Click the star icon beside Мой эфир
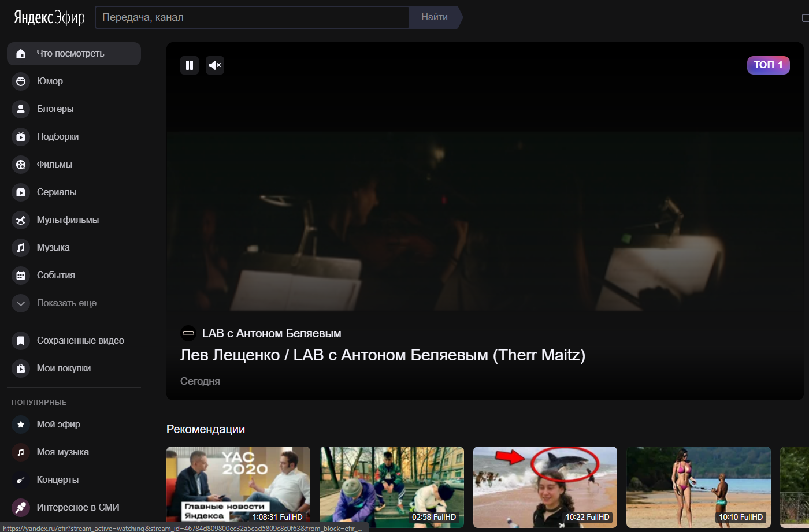 click(21, 425)
